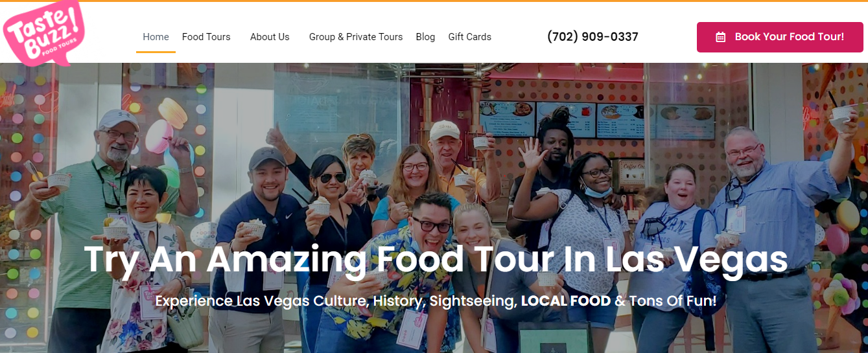
Task: Expand the Food Tours menu
Action: 206,37
